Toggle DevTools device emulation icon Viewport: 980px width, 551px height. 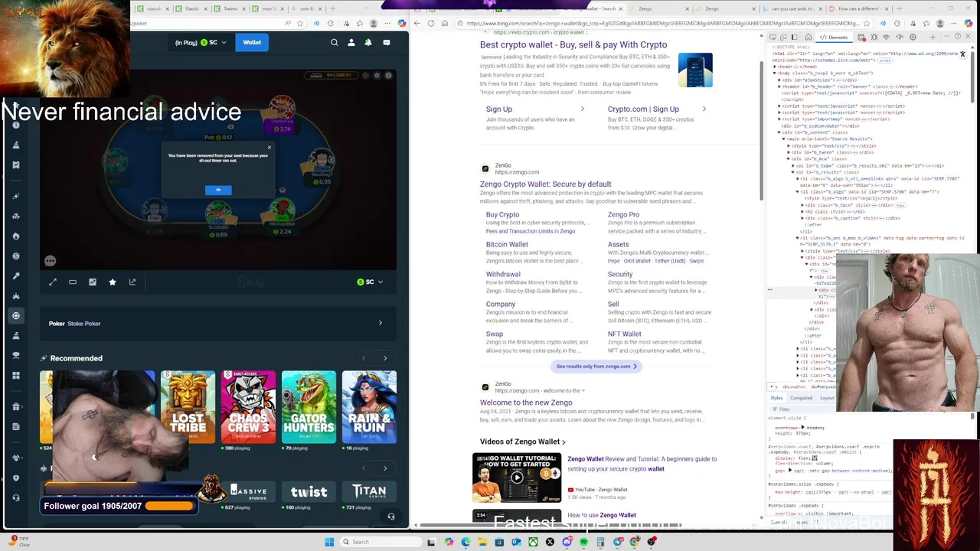pyautogui.click(x=783, y=37)
